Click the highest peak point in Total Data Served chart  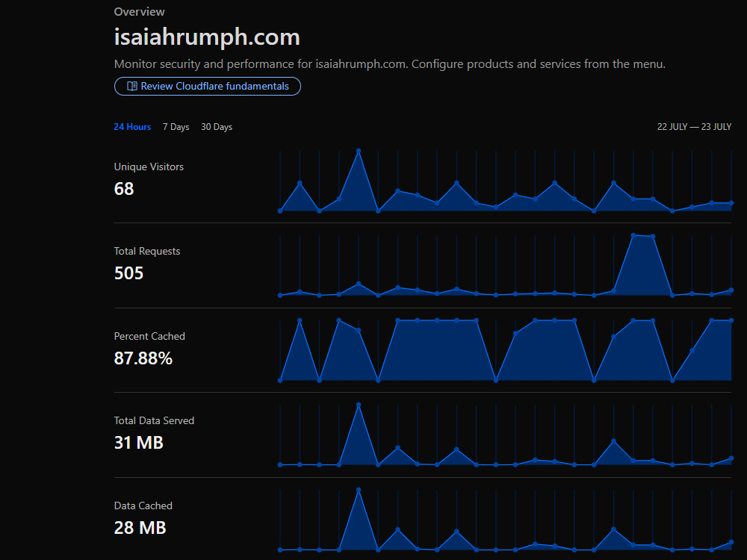pos(359,405)
